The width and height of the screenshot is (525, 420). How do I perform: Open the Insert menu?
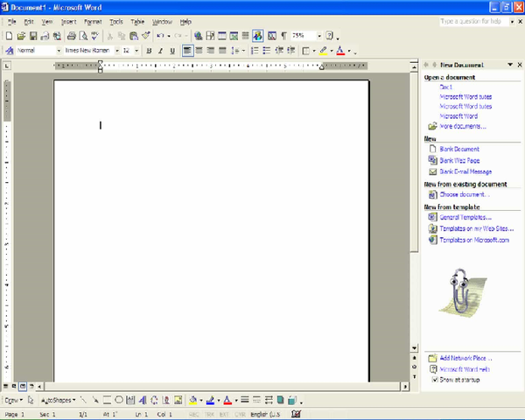(x=68, y=22)
